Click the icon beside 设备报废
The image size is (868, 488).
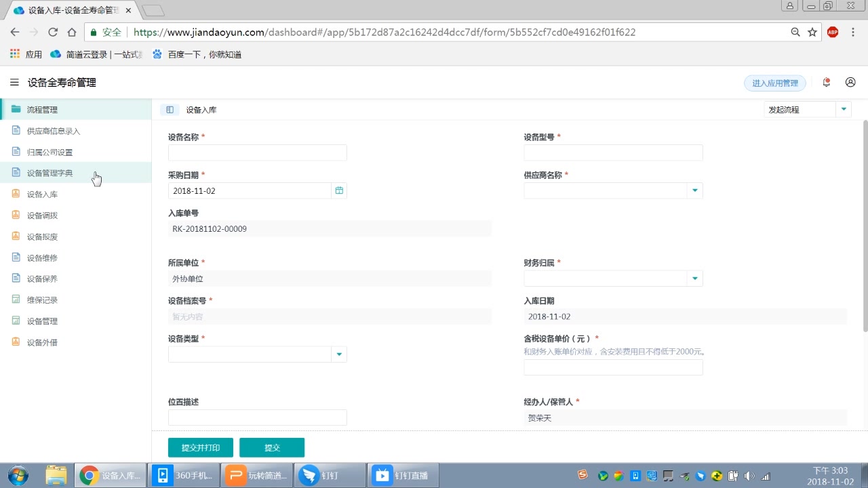coord(16,237)
